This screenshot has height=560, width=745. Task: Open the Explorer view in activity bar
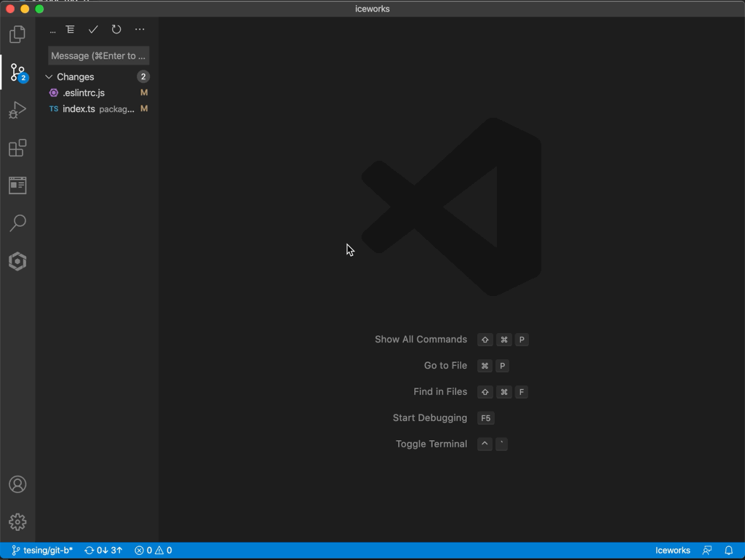17,34
